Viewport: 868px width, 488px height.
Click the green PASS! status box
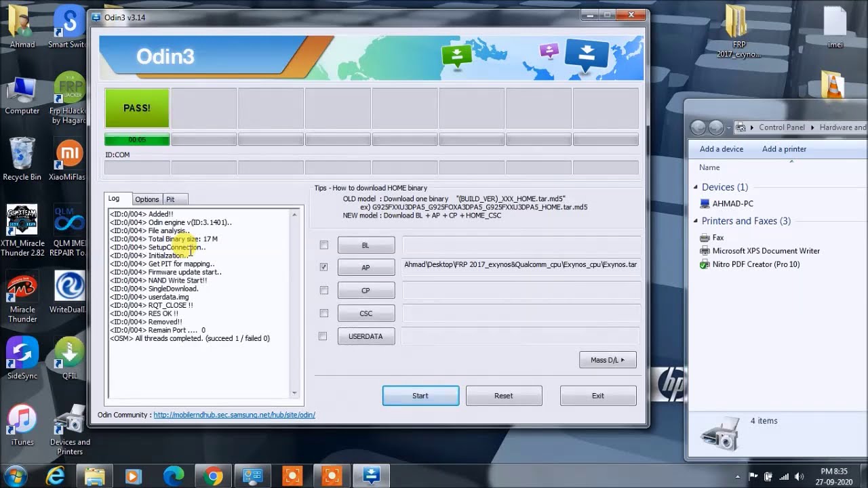point(137,108)
